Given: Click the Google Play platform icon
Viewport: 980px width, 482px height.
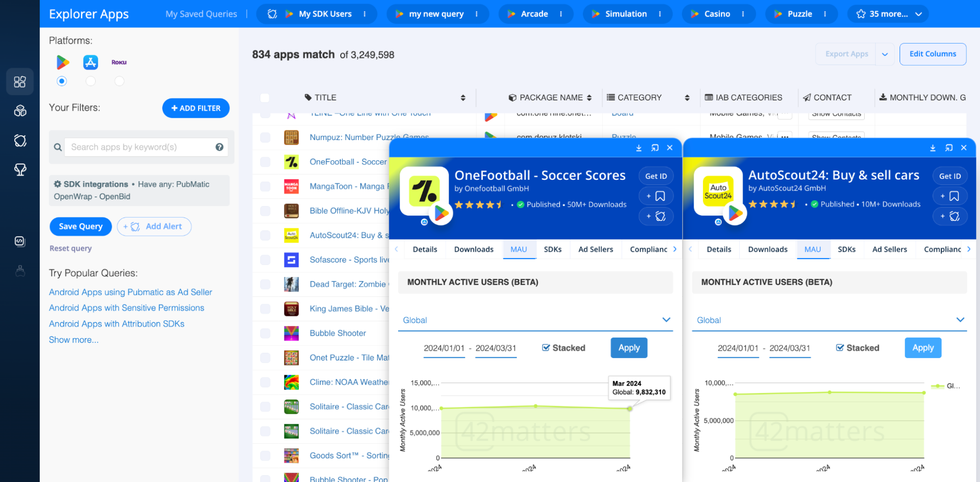Looking at the screenshot, I should (62, 62).
